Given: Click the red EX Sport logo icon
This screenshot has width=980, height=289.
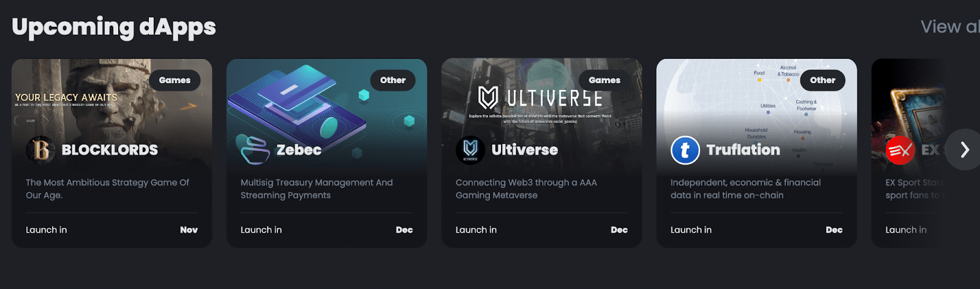Looking at the screenshot, I should [x=900, y=150].
